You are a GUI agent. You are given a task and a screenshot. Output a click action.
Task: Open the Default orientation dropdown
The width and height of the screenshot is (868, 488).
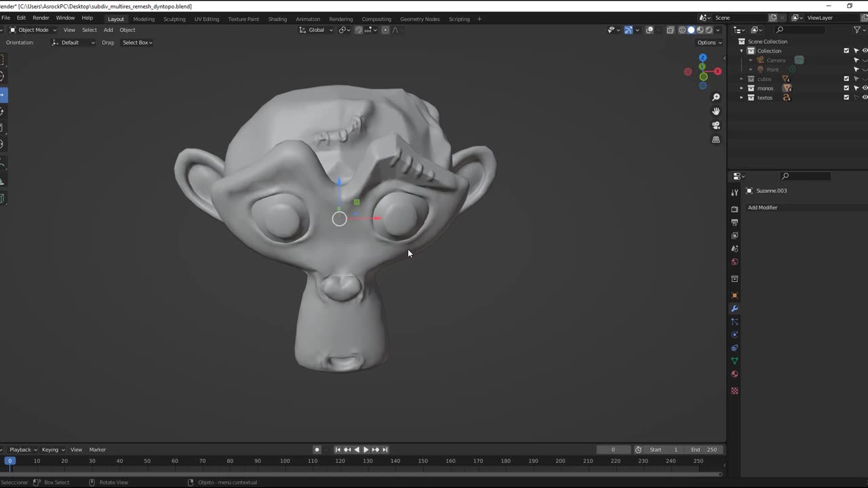click(73, 43)
